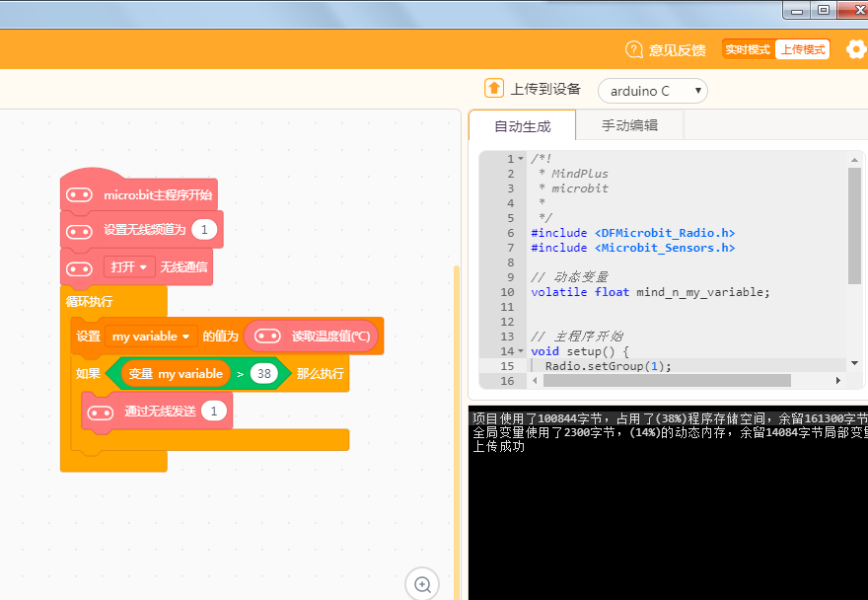Click the feedback question-mark icon
Screen dimensions: 868x600
tap(634, 49)
